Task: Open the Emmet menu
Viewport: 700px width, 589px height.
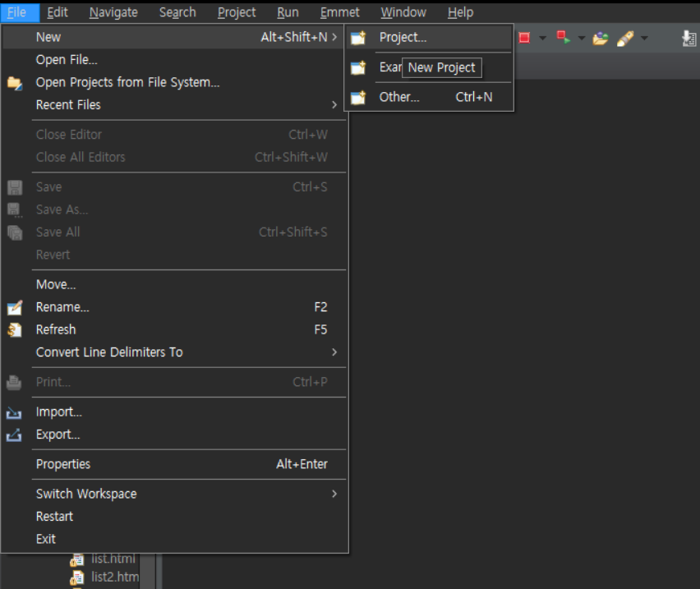Action: pyautogui.click(x=340, y=12)
